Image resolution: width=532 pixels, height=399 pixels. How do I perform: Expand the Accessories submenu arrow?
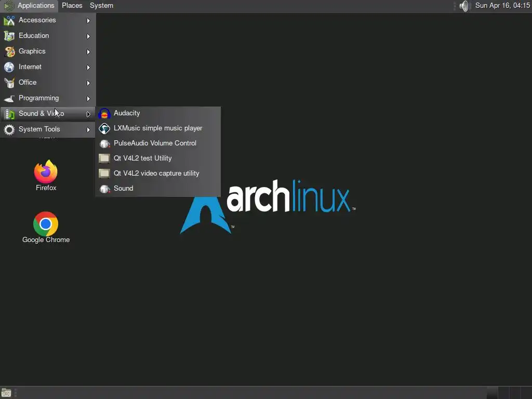(88, 21)
